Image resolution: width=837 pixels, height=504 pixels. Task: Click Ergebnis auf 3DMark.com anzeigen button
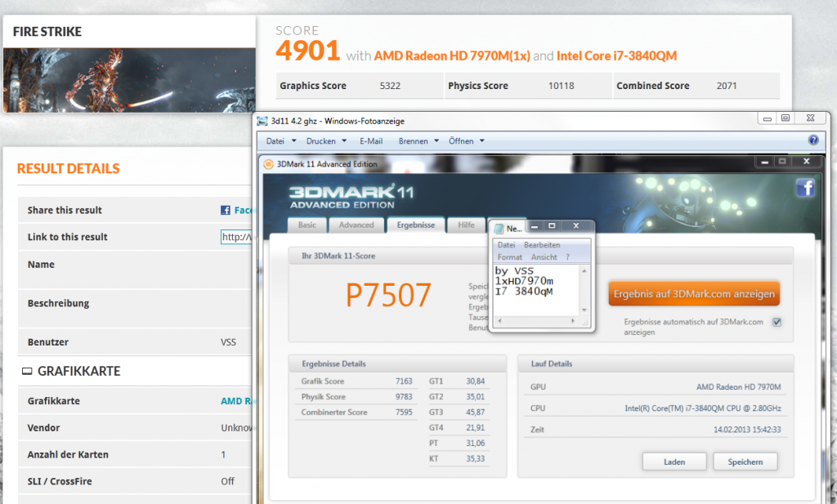[694, 294]
